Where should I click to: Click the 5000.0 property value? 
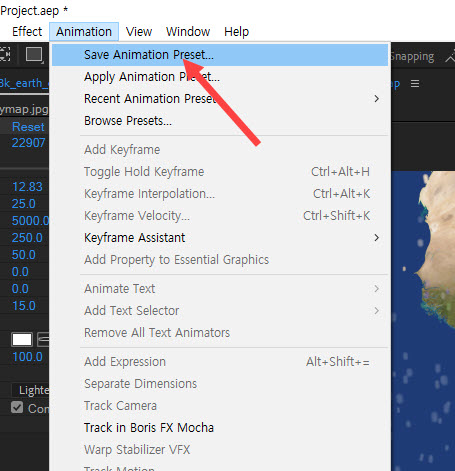[30, 221]
